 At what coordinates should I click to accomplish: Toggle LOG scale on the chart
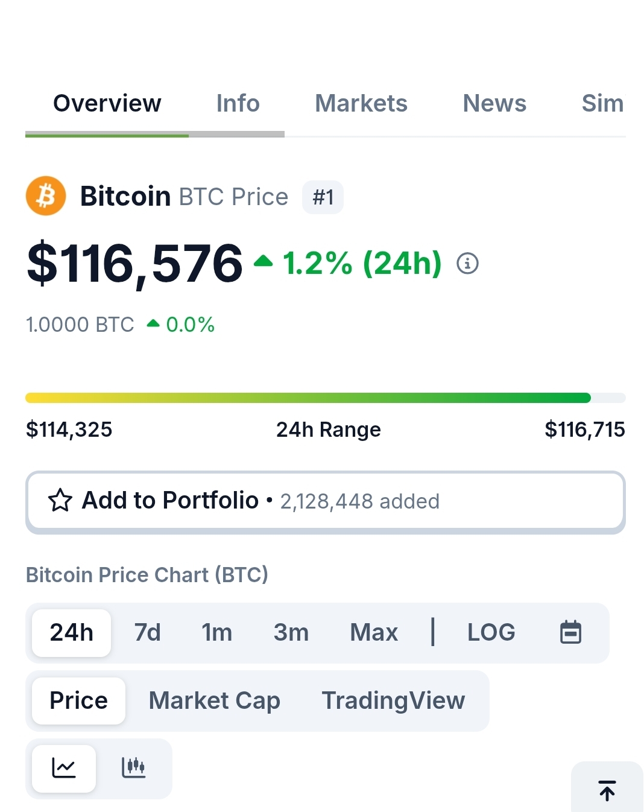click(491, 632)
